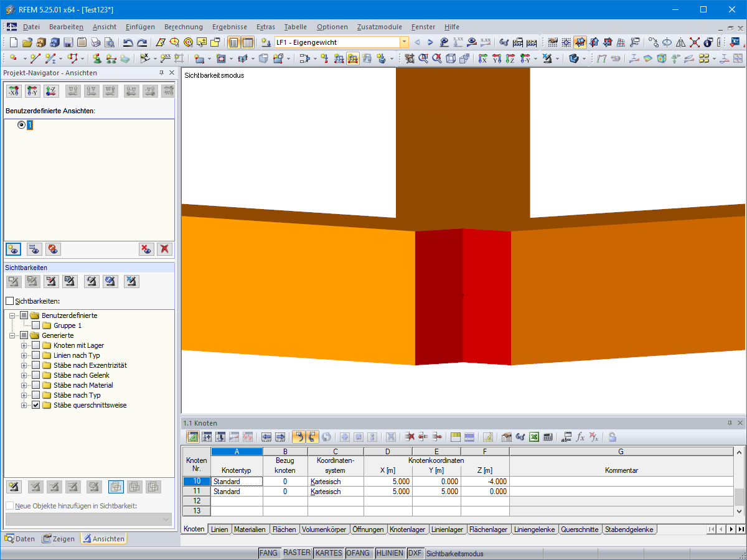Select user-defined view 1 radio button

point(22,124)
